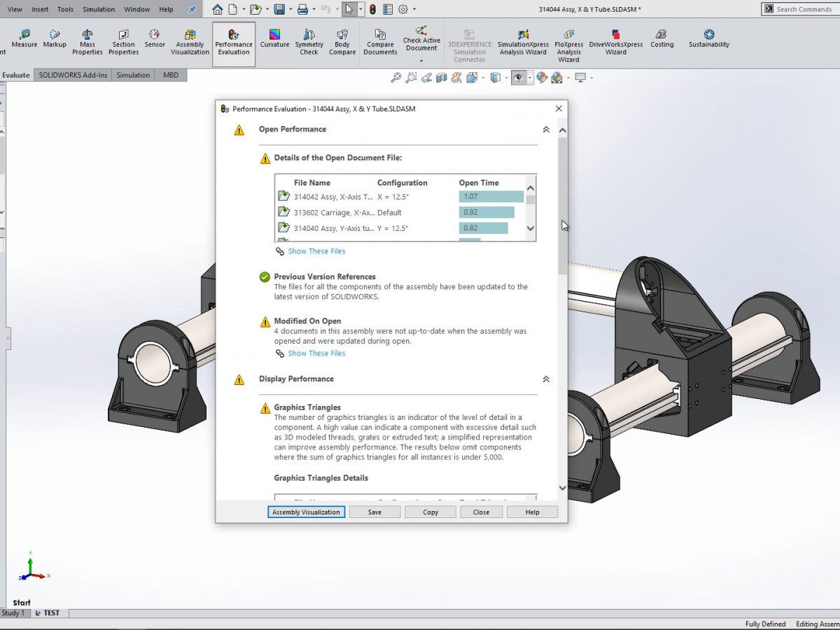The width and height of the screenshot is (840, 630).
Task: Collapse the Display Performance section
Action: click(546, 379)
